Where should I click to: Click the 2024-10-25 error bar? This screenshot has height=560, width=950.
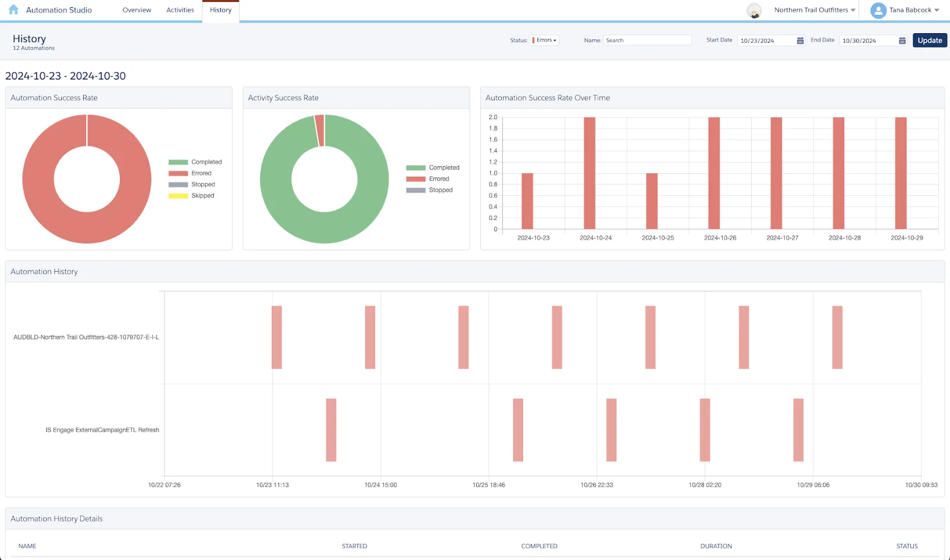pyautogui.click(x=652, y=201)
